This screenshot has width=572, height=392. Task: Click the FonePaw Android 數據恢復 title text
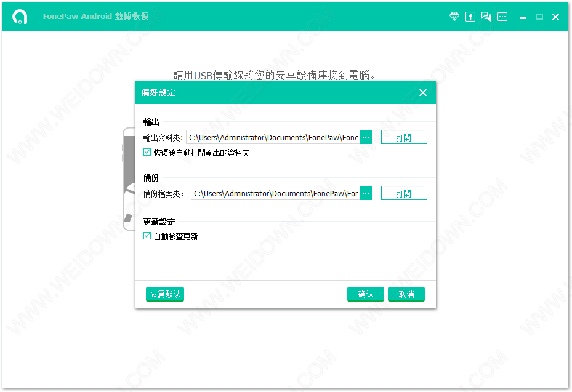[95, 17]
